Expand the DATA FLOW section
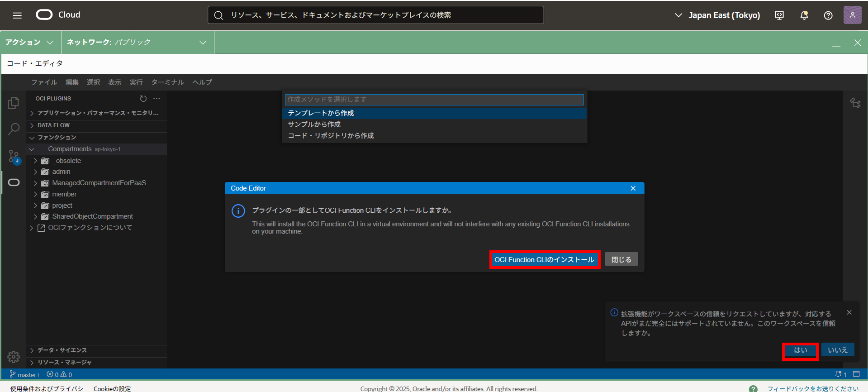The width and height of the screenshot is (868, 392). point(96,125)
